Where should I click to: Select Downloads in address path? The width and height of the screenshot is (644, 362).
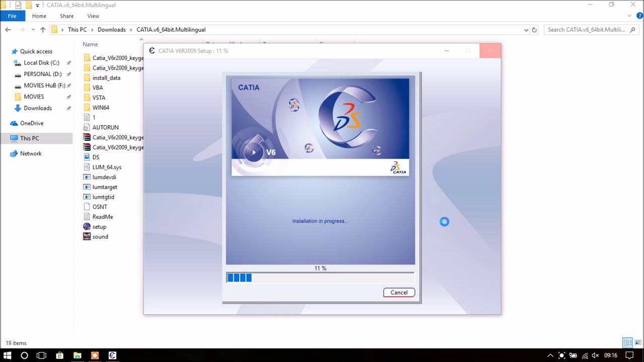[112, 30]
